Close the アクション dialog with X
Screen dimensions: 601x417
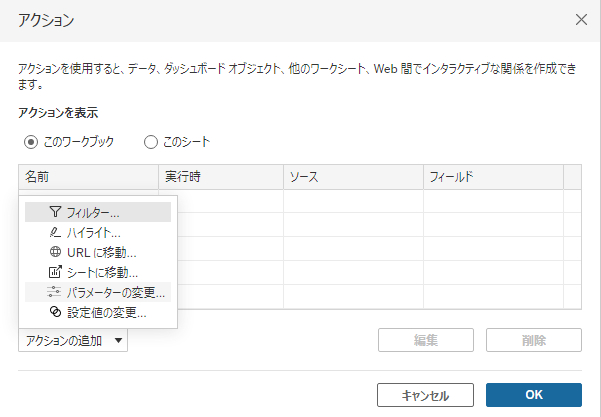click(x=580, y=19)
